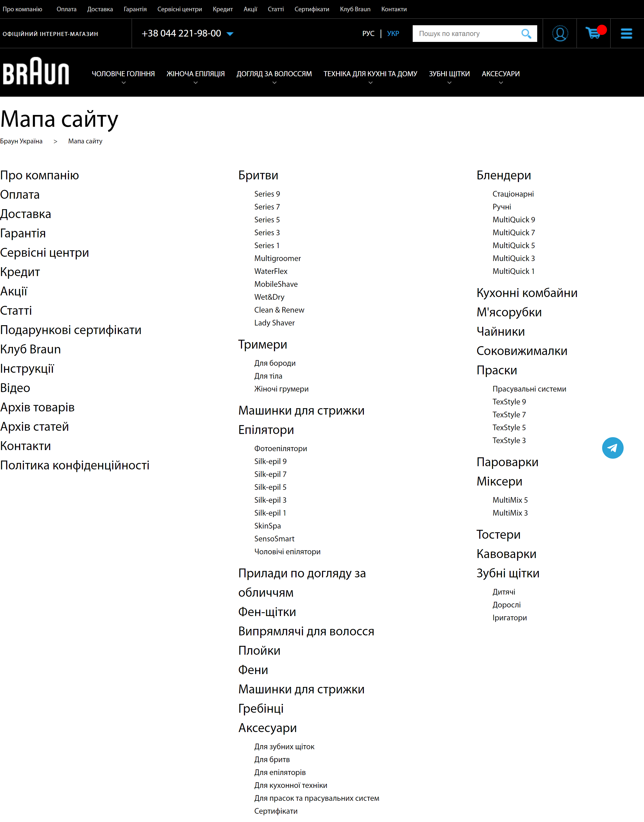Open the Клуб Braun link

(x=31, y=349)
